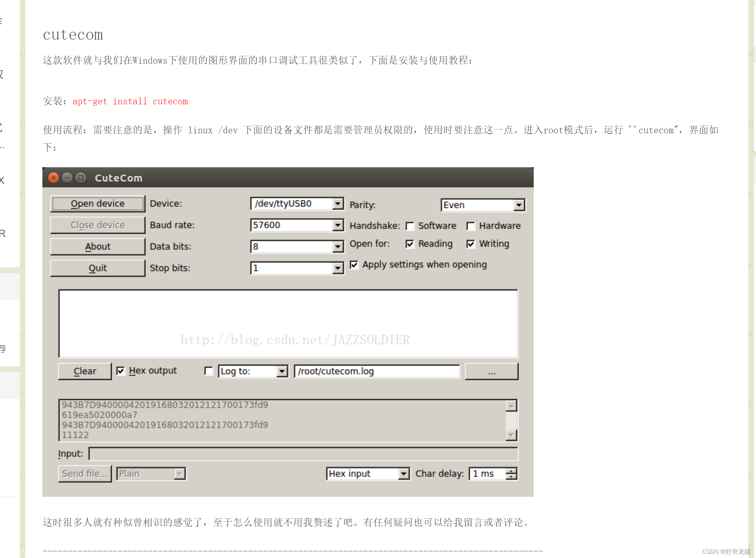Focus the Input: text field

[x=303, y=454]
